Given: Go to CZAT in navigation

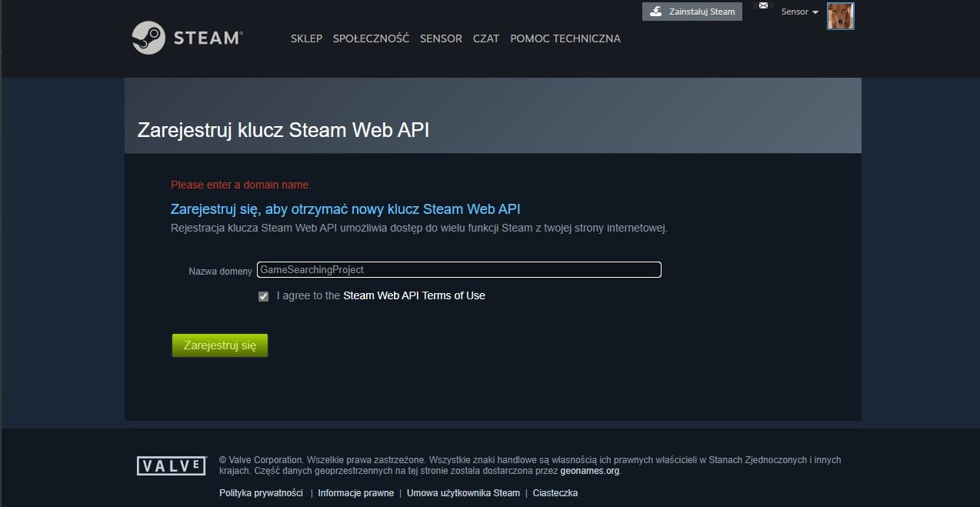Looking at the screenshot, I should point(486,38).
